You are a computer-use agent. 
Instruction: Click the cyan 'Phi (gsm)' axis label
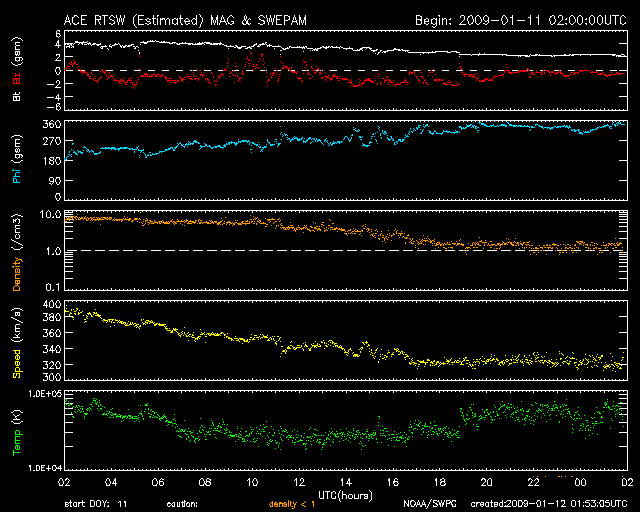[17, 159]
